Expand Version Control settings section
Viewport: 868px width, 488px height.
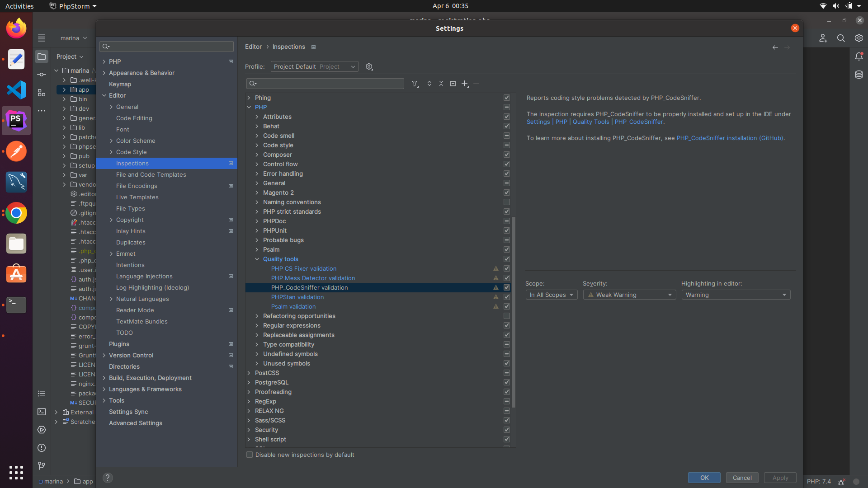[104, 355]
